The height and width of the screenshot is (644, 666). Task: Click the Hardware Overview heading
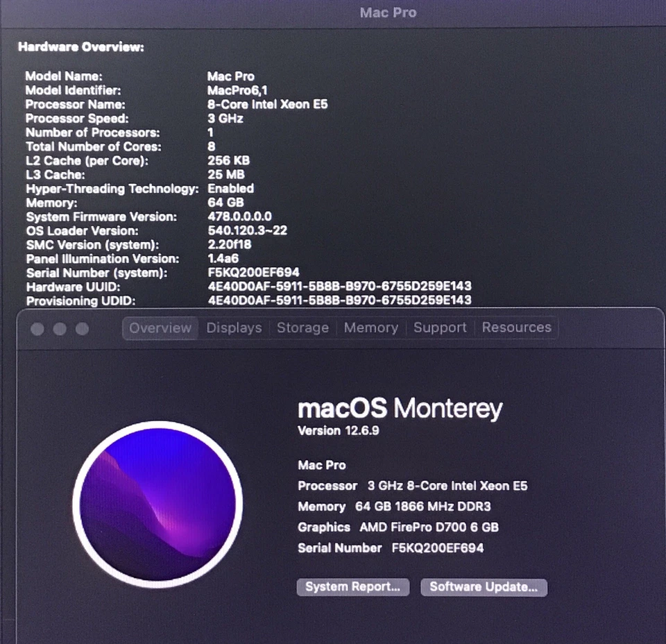(76, 46)
